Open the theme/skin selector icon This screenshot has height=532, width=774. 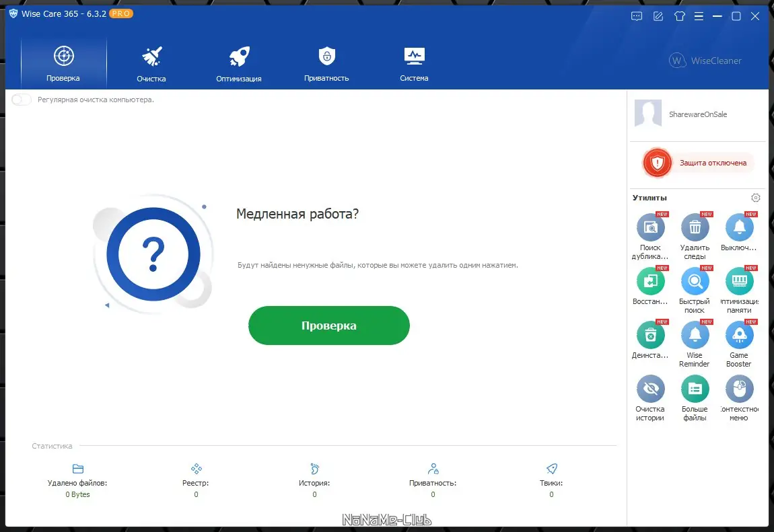(680, 15)
